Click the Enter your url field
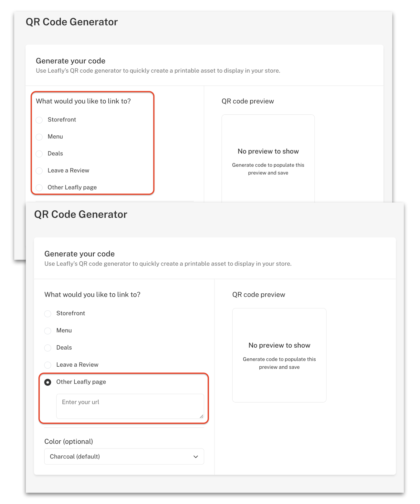 tap(130, 406)
